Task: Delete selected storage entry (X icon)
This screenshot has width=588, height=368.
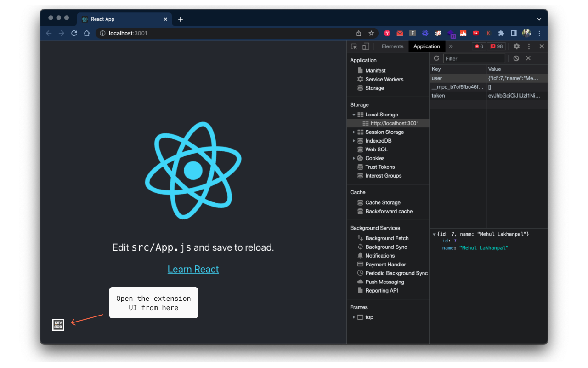Action: tap(528, 58)
